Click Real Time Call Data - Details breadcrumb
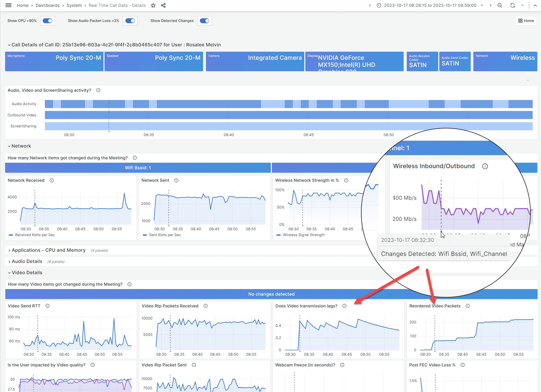The image size is (541, 392). tap(117, 5)
